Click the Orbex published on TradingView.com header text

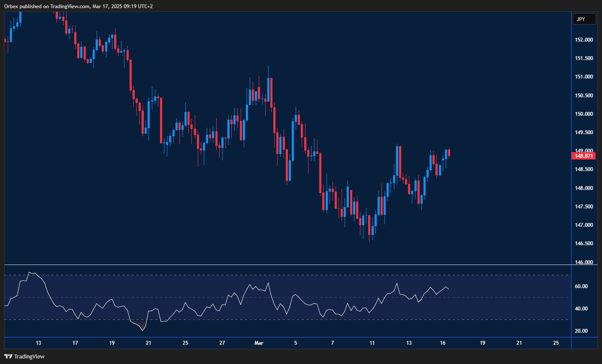(78, 6)
